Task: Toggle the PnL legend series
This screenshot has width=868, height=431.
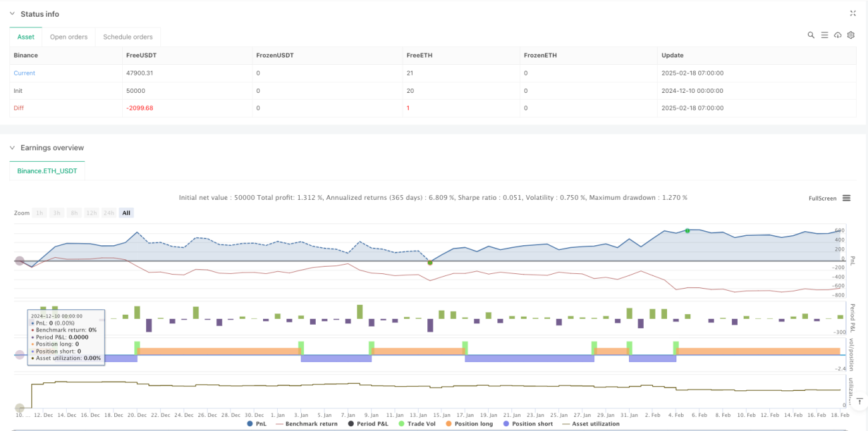Action: (x=256, y=424)
